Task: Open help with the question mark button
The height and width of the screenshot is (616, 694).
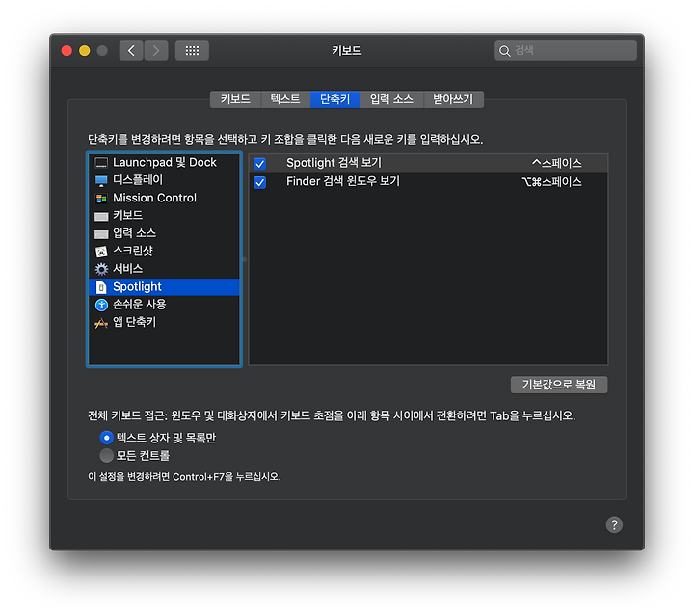Action: (614, 524)
